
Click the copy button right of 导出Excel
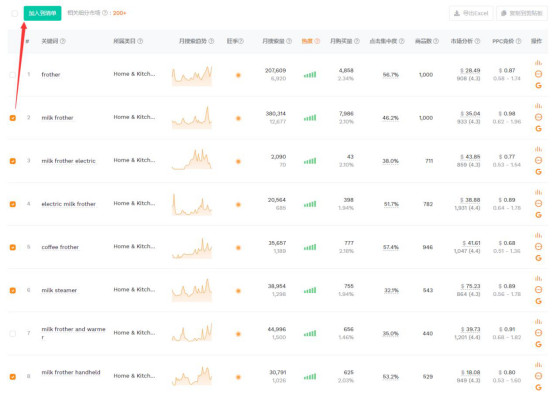pyautogui.click(x=522, y=13)
